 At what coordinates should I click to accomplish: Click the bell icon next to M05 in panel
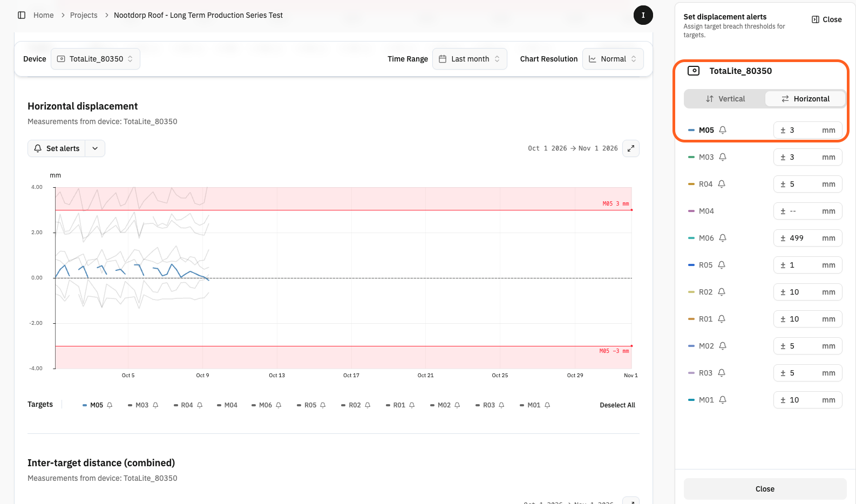(x=723, y=130)
